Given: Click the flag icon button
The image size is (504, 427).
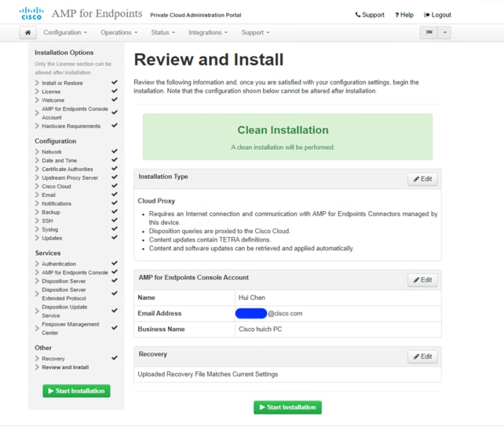Looking at the screenshot, I should [429, 32].
